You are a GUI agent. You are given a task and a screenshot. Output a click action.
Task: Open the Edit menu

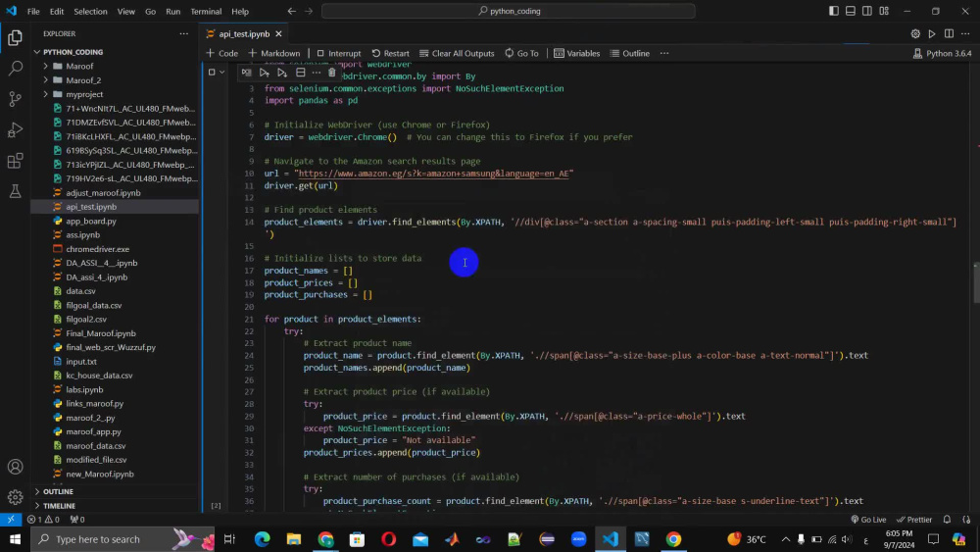(57, 11)
